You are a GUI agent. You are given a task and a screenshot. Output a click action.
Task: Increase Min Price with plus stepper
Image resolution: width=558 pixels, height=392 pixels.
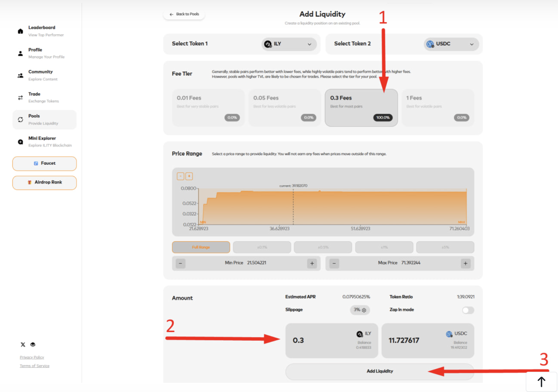tap(312, 263)
